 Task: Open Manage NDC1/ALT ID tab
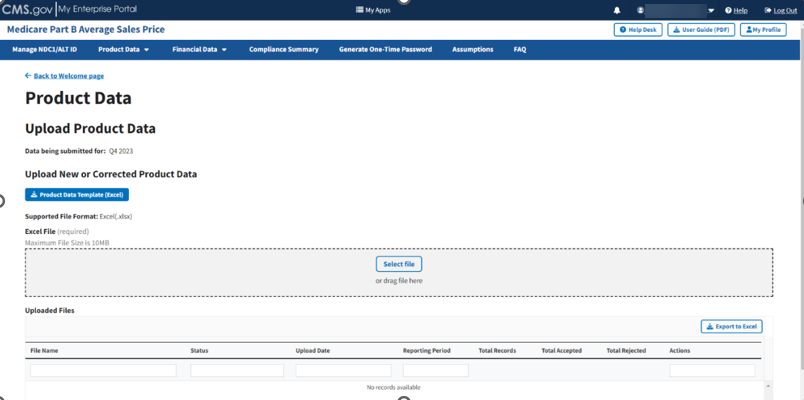tap(44, 49)
